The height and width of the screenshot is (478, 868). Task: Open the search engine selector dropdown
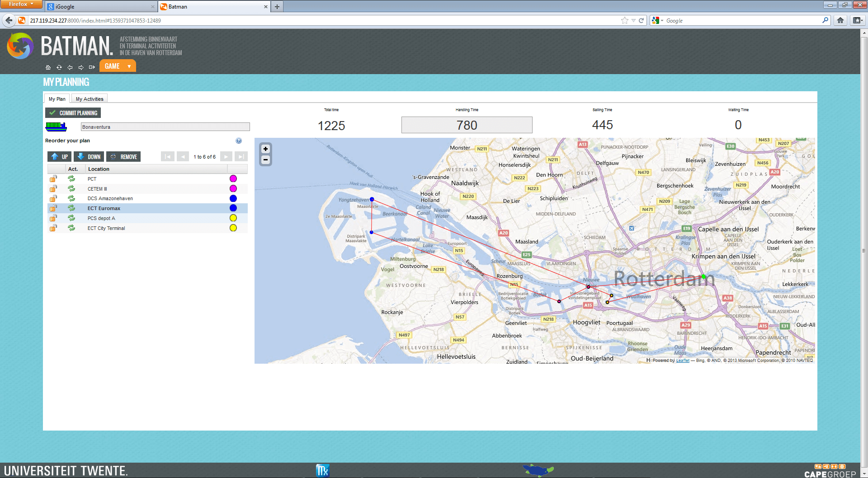point(657,20)
